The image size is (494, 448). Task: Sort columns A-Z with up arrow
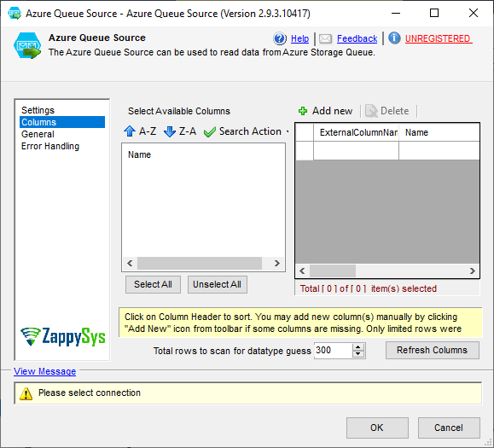tap(130, 131)
